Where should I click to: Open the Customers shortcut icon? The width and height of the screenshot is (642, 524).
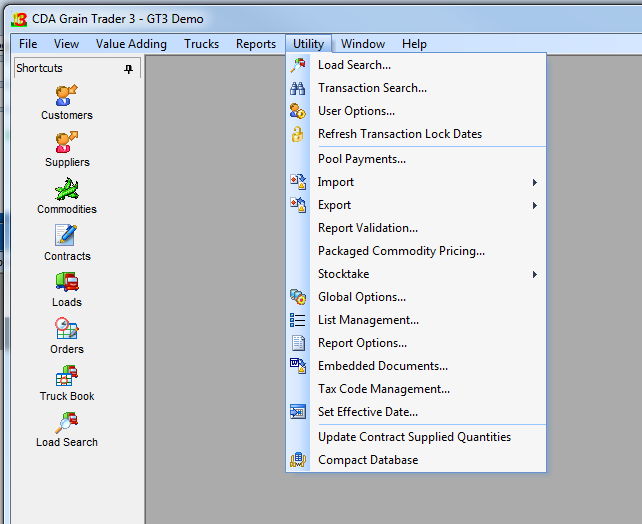(67, 95)
